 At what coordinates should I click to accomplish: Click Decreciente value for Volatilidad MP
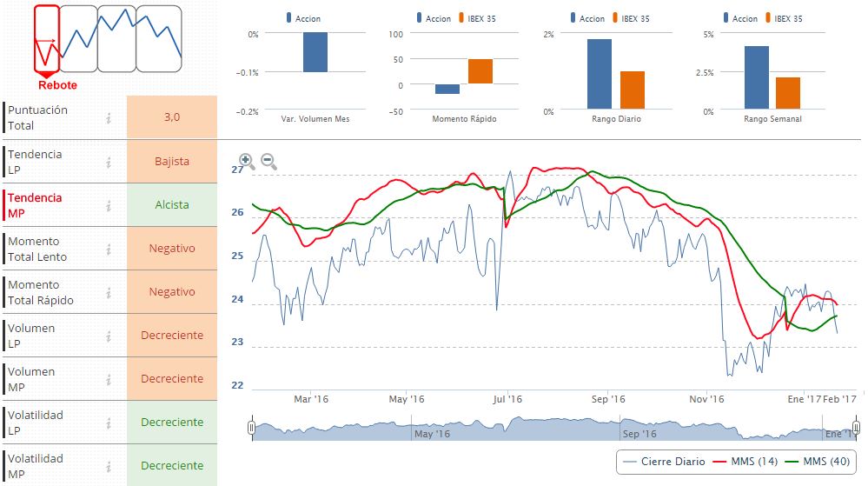point(172,465)
